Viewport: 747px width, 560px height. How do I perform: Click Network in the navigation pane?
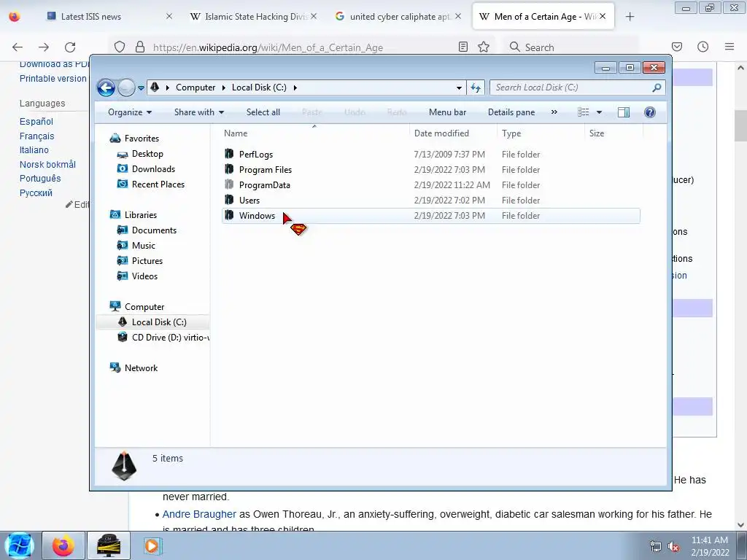point(141,368)
